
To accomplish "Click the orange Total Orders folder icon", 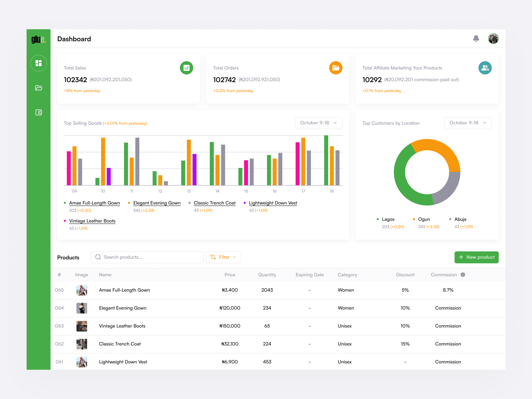I will (x=336, y=68).
